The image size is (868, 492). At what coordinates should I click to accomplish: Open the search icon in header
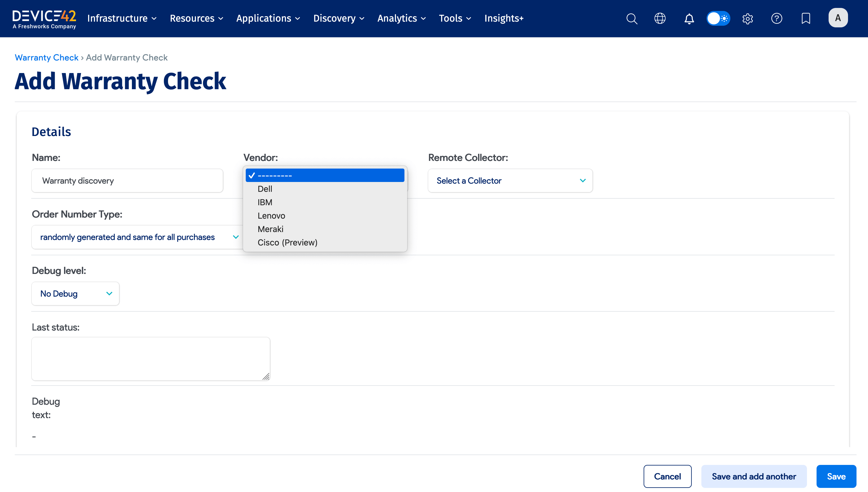(632, 19)
